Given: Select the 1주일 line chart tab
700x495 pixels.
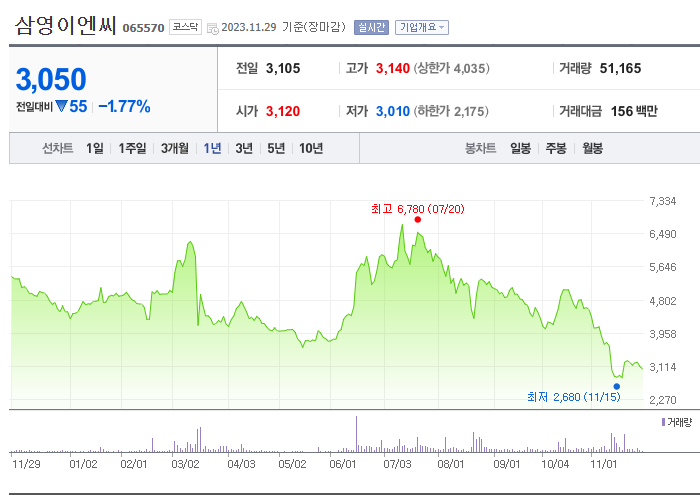Looking at the screenshot, I should tap(132, 148).
